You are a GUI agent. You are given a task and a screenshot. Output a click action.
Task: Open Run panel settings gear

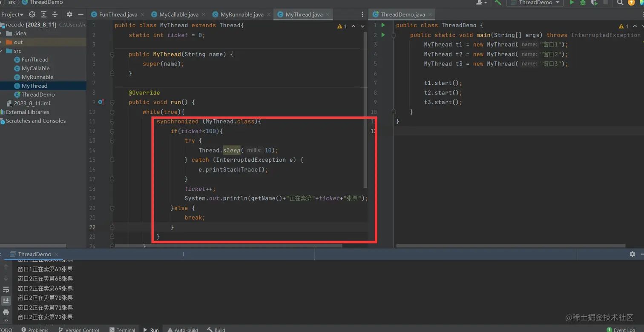pos(632,254)
